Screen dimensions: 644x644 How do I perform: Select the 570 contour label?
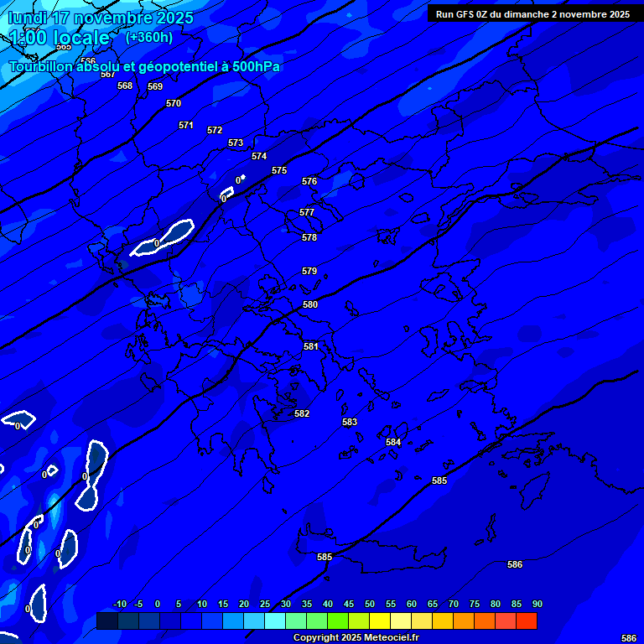click(174, 103)
